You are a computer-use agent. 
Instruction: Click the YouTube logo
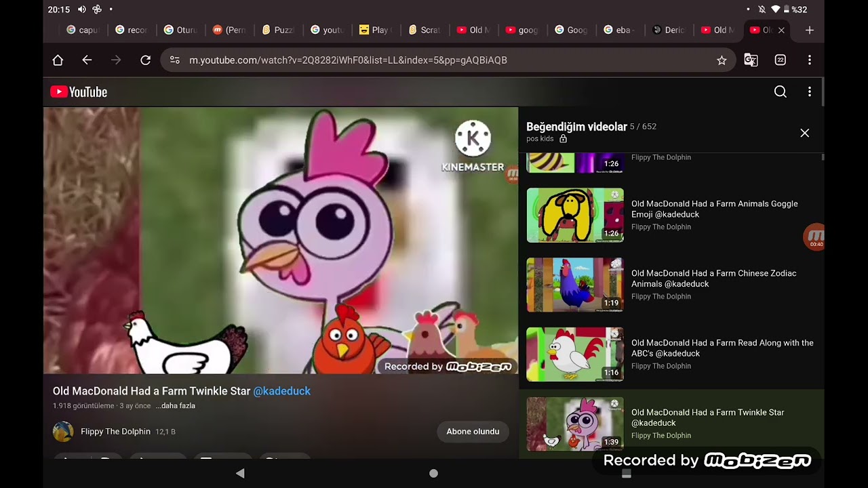(x=79, y=92)
